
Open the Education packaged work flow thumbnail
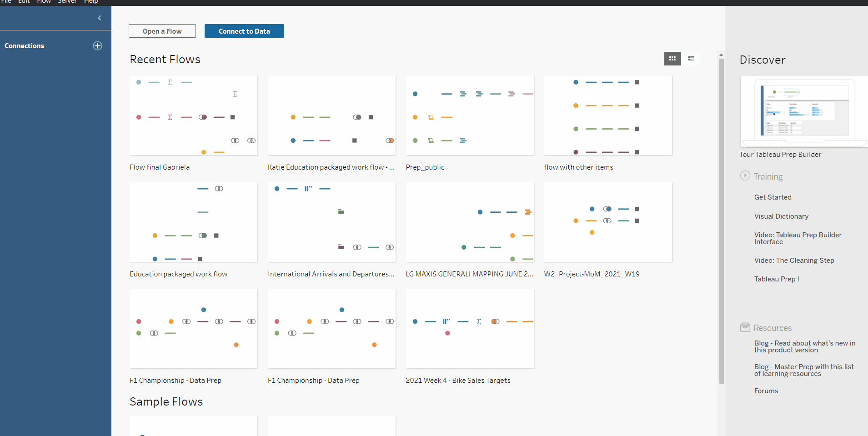tap(194, 222)
